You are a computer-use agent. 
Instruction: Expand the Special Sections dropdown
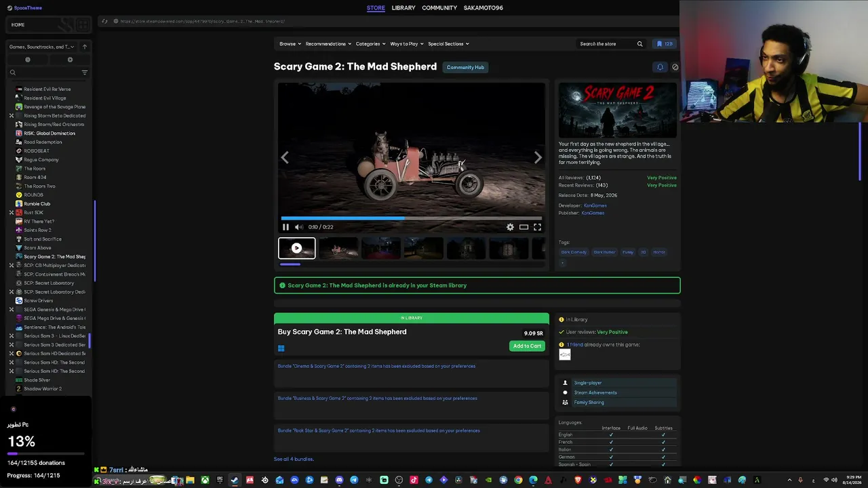448,44
